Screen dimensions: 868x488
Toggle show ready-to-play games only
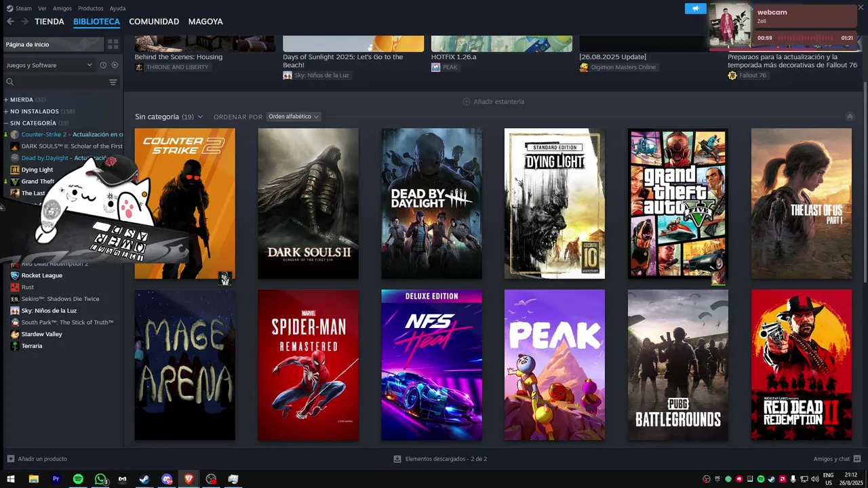115,65
